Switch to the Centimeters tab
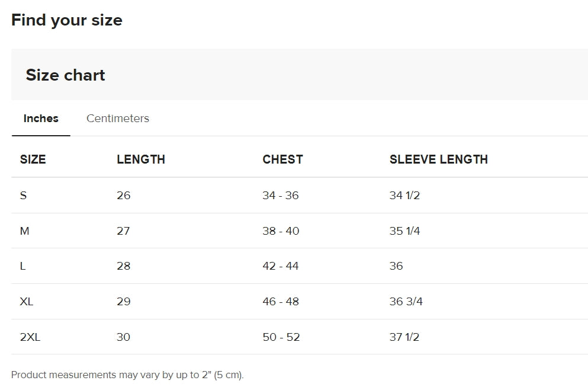The height and width of the screenshot is (390, 588). point(118,118)
